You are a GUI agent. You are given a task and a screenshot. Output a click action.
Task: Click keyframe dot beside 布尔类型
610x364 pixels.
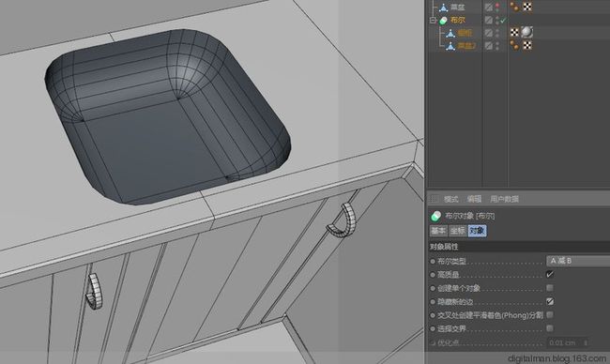click(433, 262)
